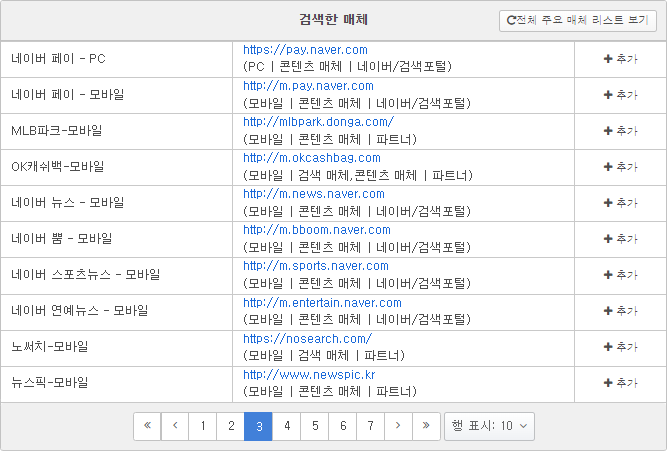Click the 검색한 매체 header title
This screenshot has height=451, width=667.
coord(333,20)
